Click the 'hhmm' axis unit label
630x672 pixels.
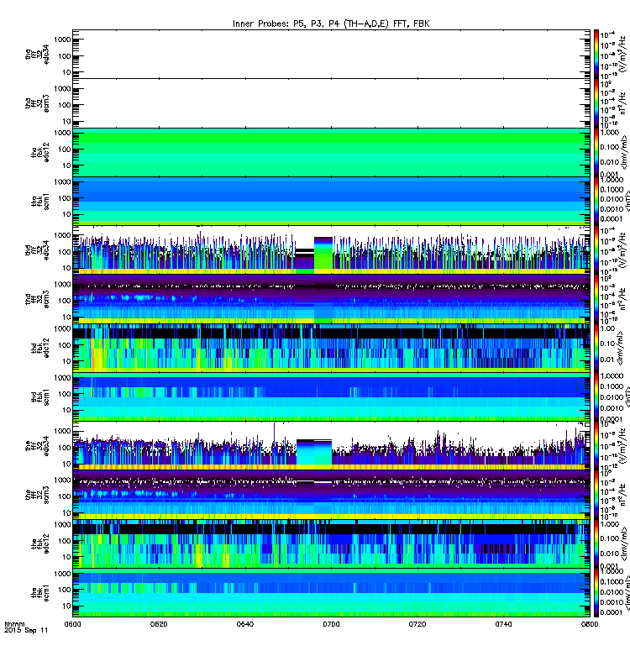pyautogui.click(x=14, y=624)
